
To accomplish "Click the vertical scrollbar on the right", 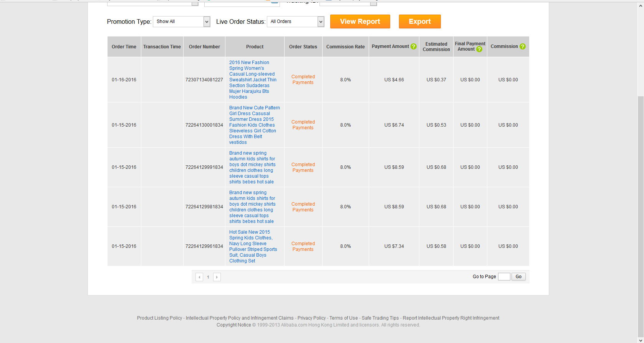I will click(641, 192).
